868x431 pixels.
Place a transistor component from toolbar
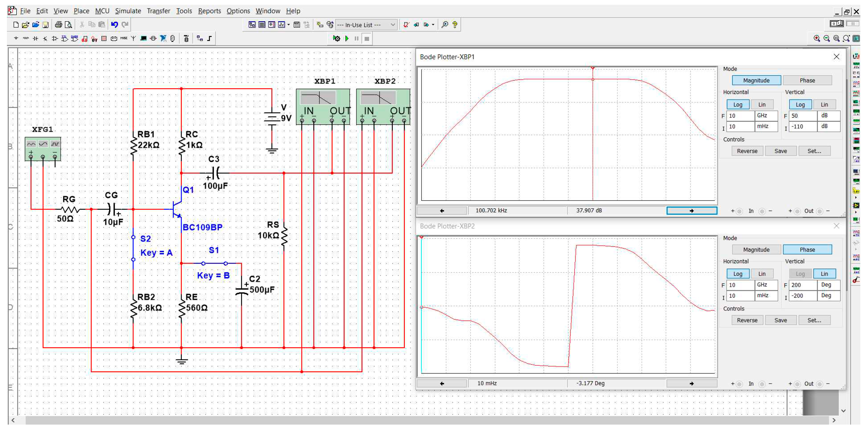pos(45,39)
